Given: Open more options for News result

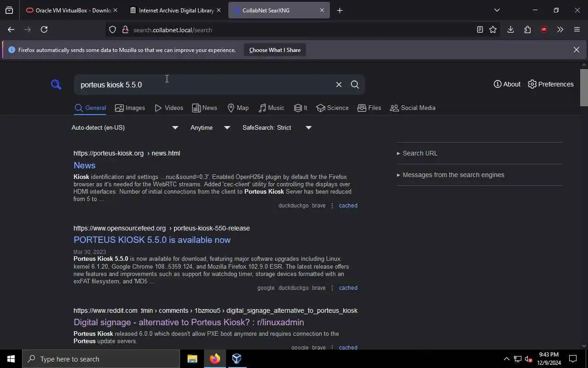Looking at the screenshot, I should tap(332, 206).
